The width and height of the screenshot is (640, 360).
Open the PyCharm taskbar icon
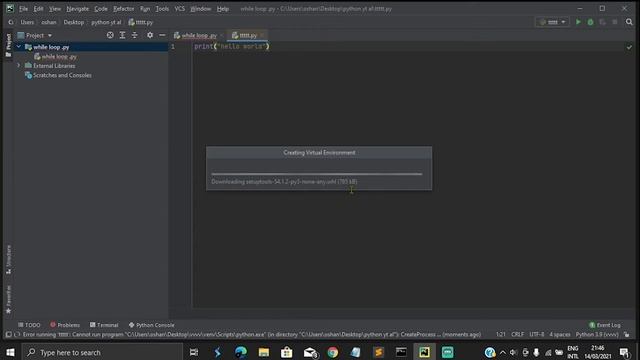[x=424, y=352]
